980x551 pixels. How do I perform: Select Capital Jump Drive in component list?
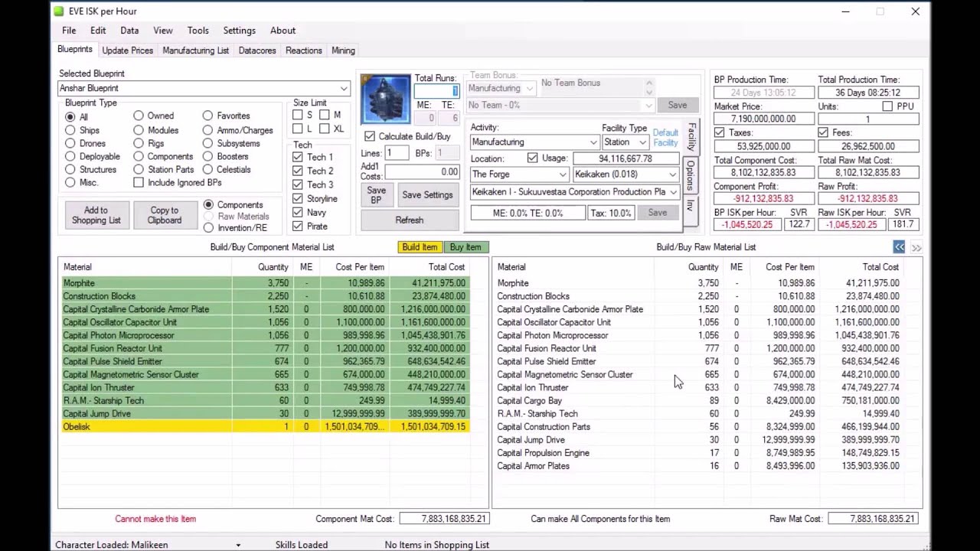265,414
